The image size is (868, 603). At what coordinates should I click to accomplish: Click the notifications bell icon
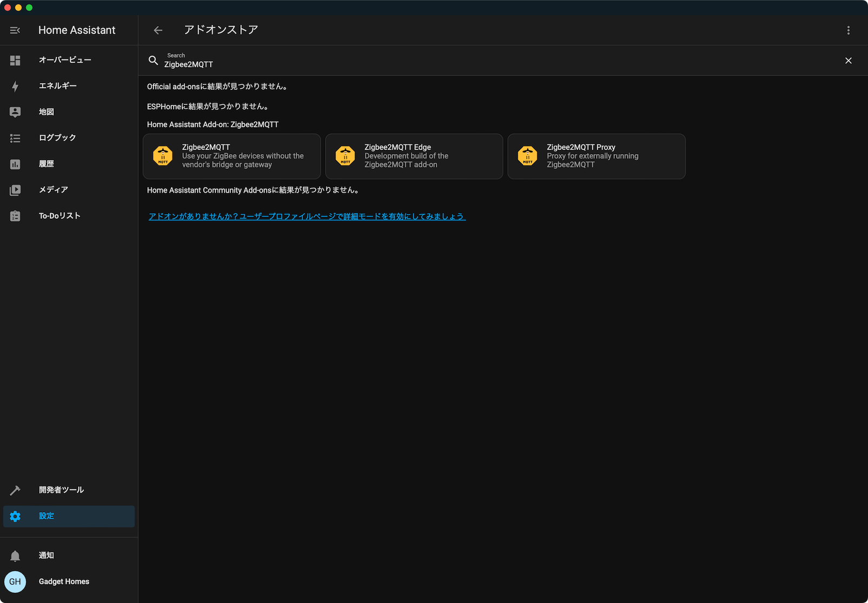tap(15, 556)
